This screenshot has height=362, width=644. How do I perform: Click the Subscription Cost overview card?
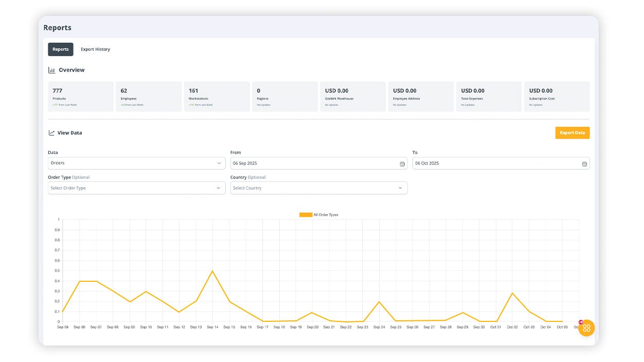pos(557,97)
